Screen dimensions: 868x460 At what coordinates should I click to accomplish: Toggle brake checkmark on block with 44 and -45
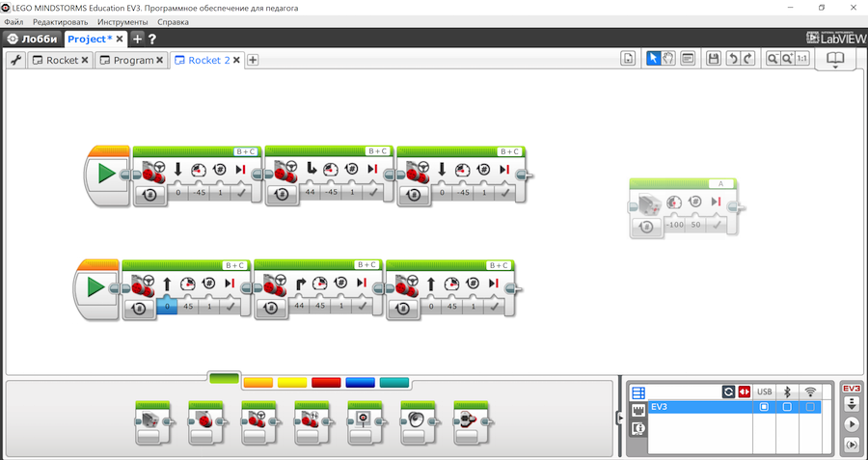tap(373, 192)
